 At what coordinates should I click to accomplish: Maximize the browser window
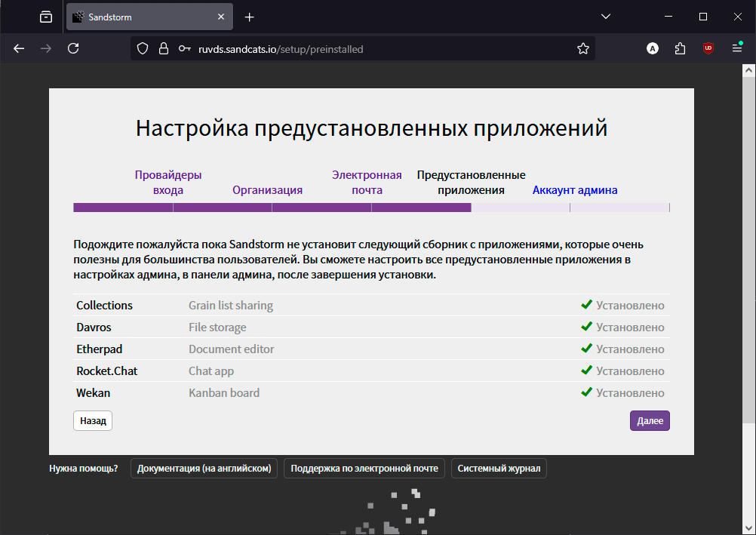(x=703, y=17)
